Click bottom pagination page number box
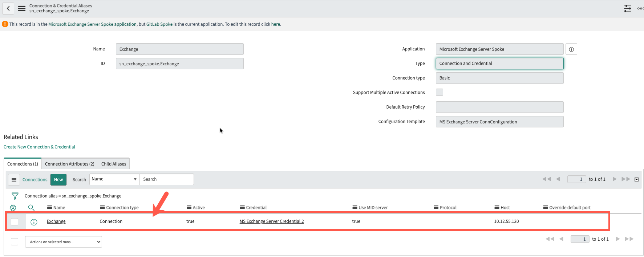This screenshot has height=257, width=644. point(580,239)
